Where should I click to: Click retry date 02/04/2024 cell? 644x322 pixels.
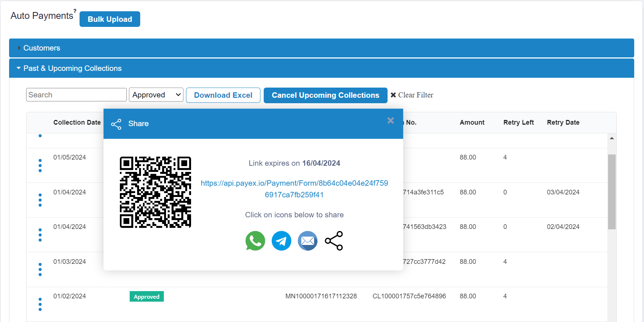[563, 227]
